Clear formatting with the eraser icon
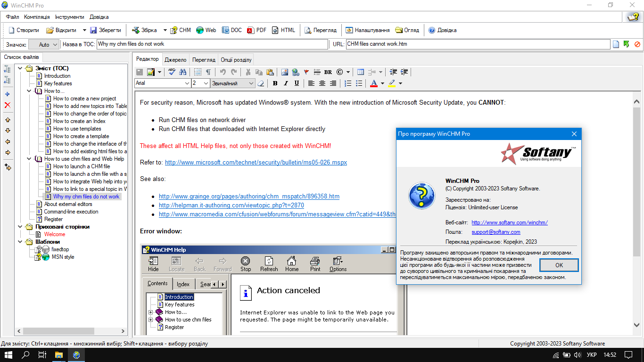The height and width of the screenshot is (362, 644). pos(261,83)
